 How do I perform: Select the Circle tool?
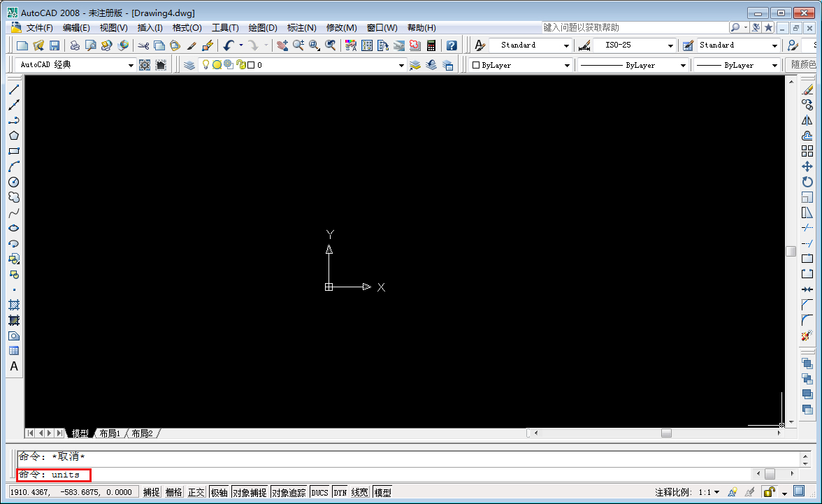(x=14, y=182)
